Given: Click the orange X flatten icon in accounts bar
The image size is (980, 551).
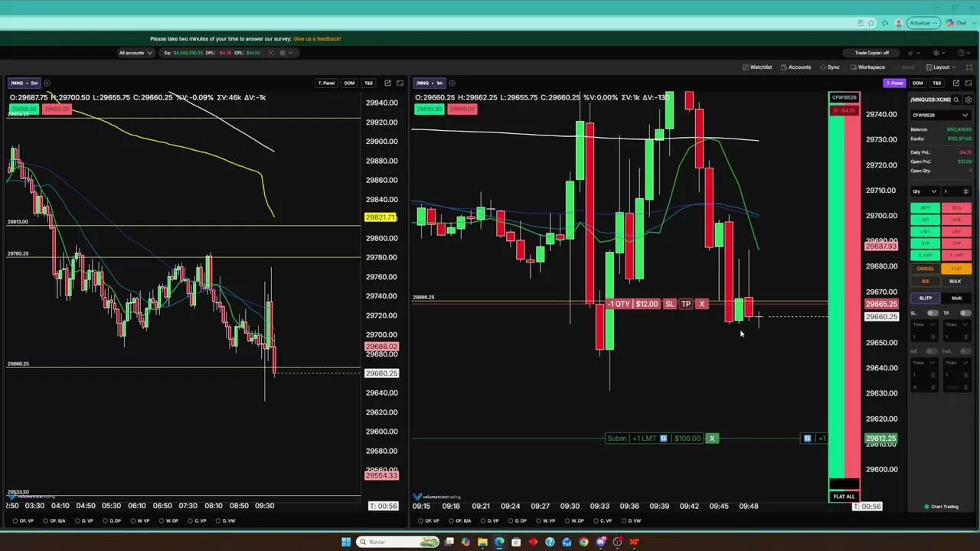Looking at the screenshot, I should [x=270, y=53].
